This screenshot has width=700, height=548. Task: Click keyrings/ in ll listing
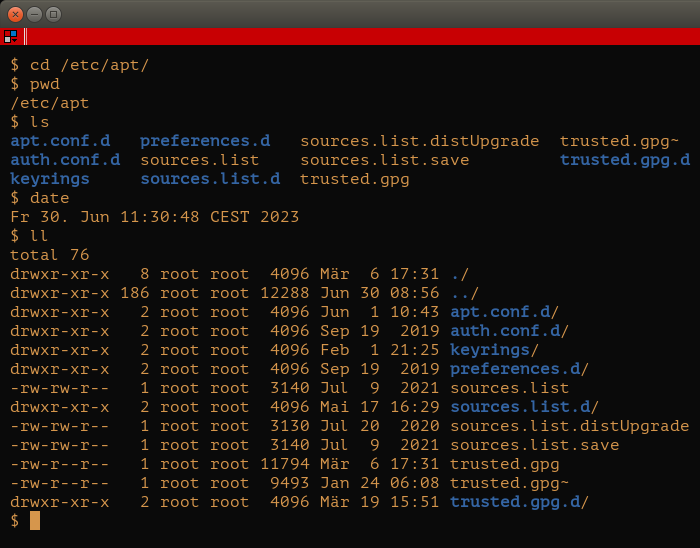pos(494,350)
